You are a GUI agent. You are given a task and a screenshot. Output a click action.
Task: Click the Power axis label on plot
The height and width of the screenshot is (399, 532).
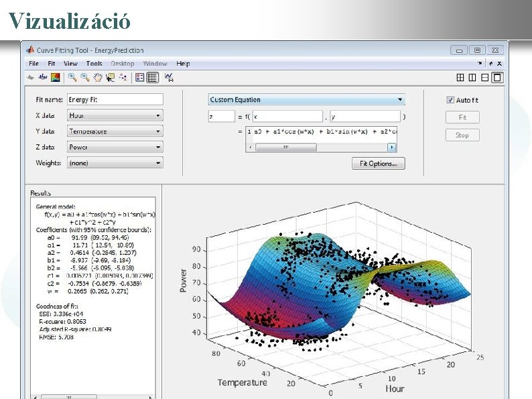click(183, 280)
